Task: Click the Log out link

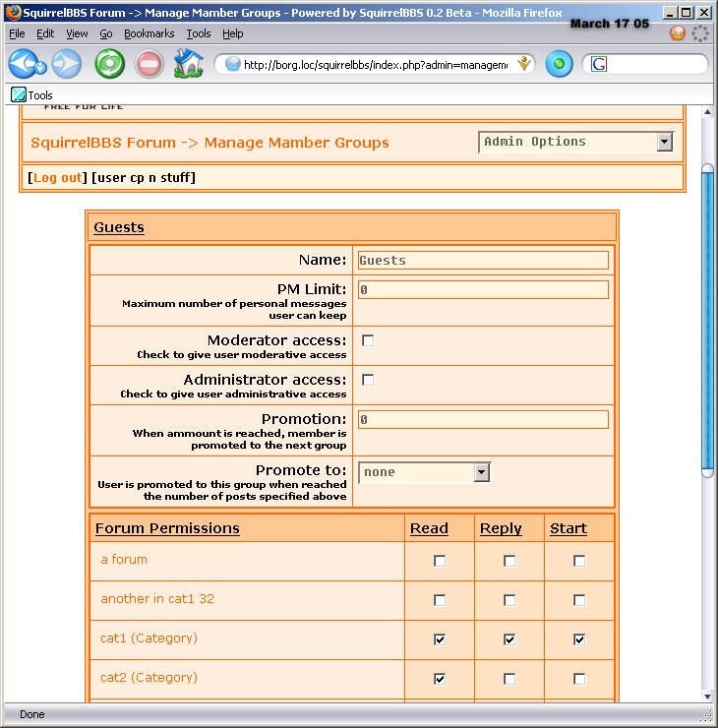Action: (58, 177)
